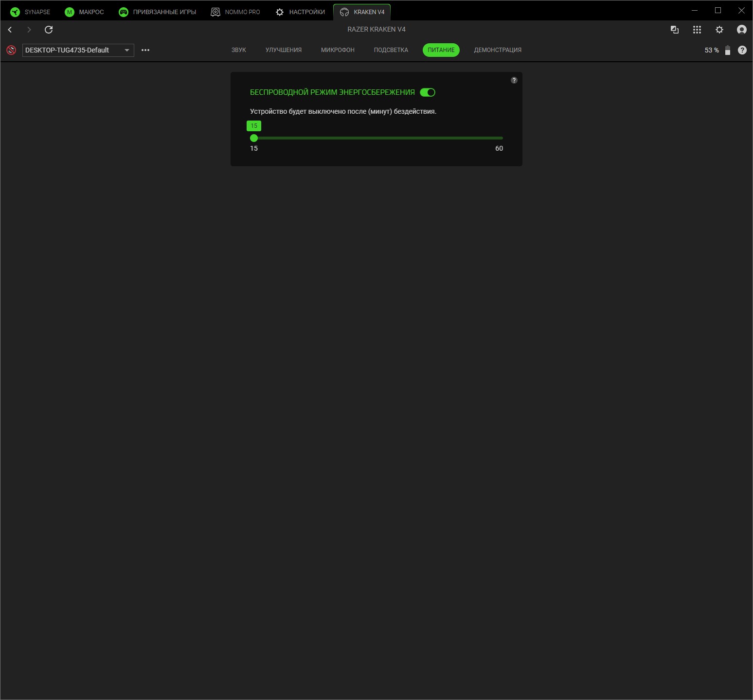Screen dimensions: 753x700
Task: Click the idle timeout slider handle
Action: coord(254,138)
